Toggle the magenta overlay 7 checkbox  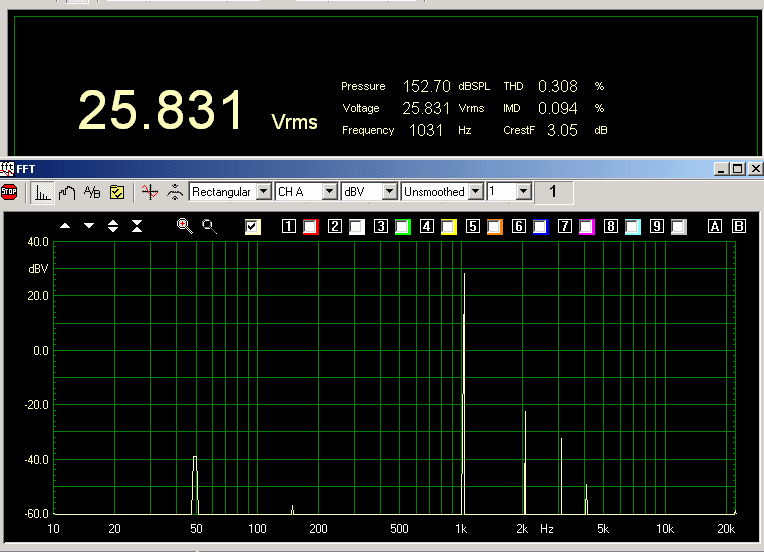point(587,227)
